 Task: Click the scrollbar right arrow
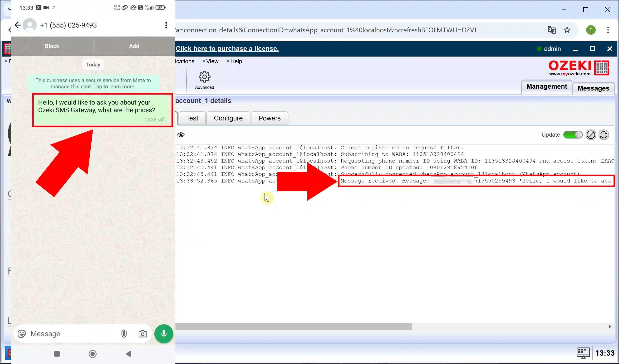(609, 326)
